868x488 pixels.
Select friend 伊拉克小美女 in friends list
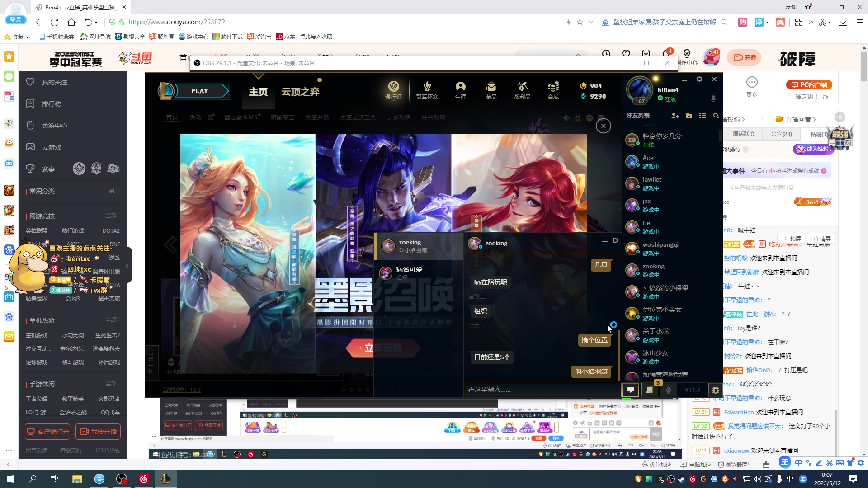point(671,314)
